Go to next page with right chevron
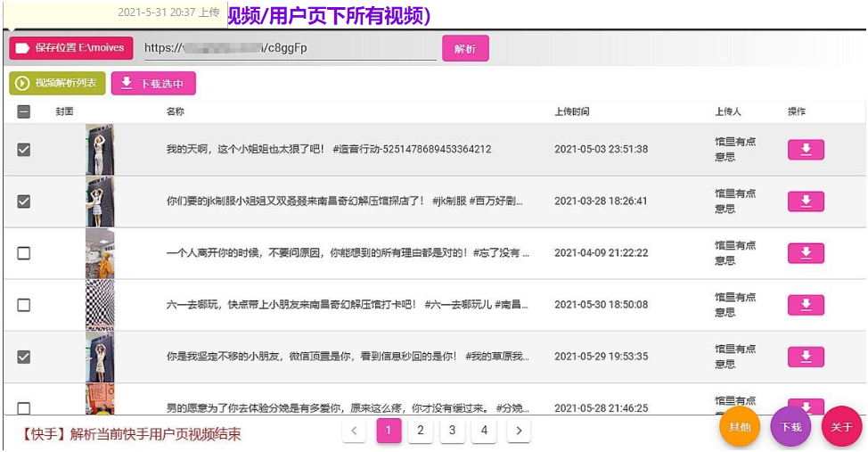 (519, 431)
